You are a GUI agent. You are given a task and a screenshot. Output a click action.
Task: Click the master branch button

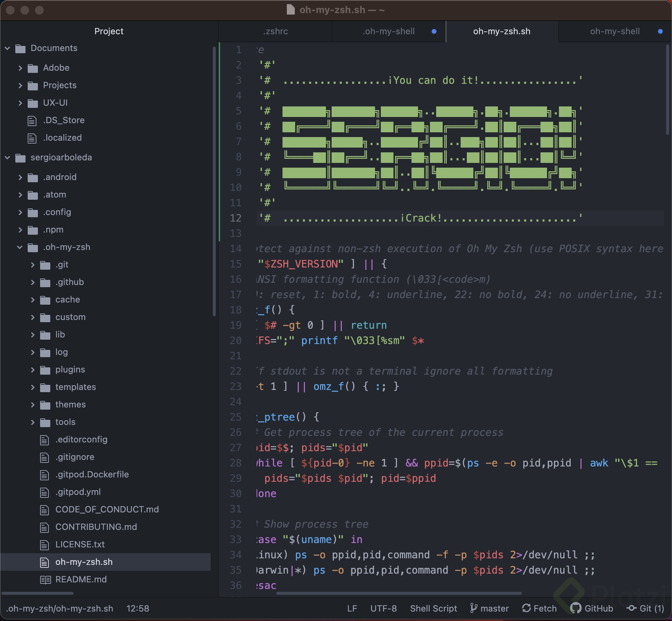click(489, 608)
